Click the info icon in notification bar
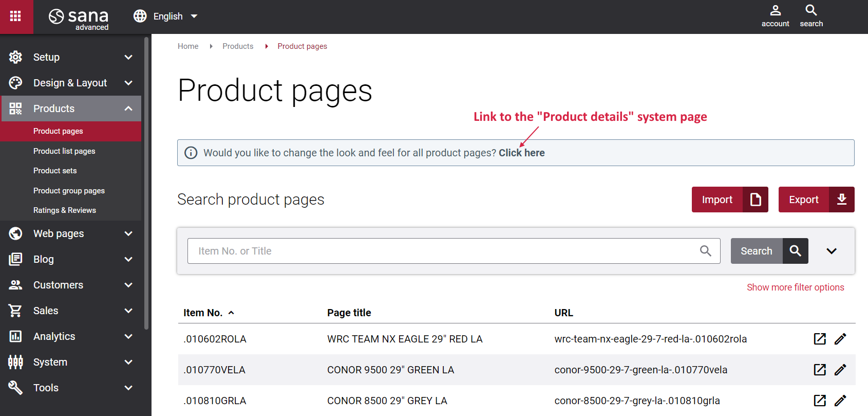This screenshot has width=868, height=416. (191, 153)
